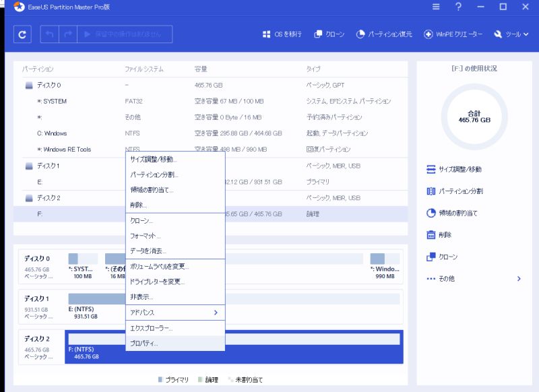Select プロパティ from the context menu
The image size is (539, 392).
pos(144,344)
